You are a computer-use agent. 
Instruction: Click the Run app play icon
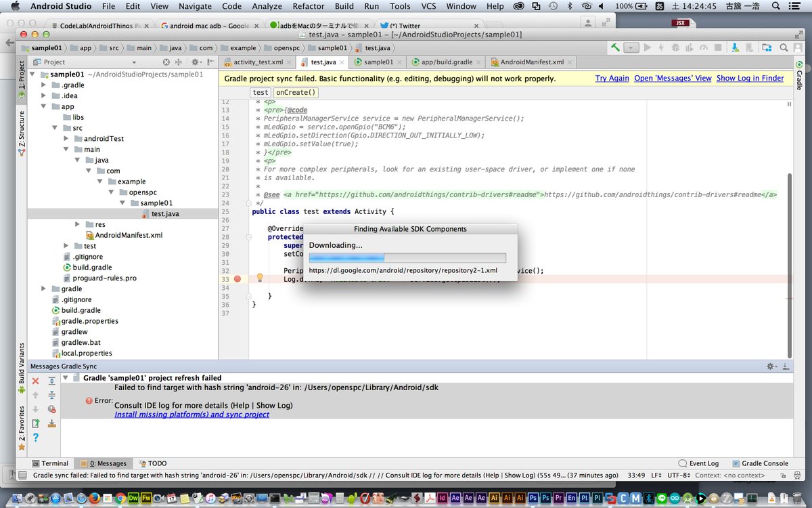648,48
